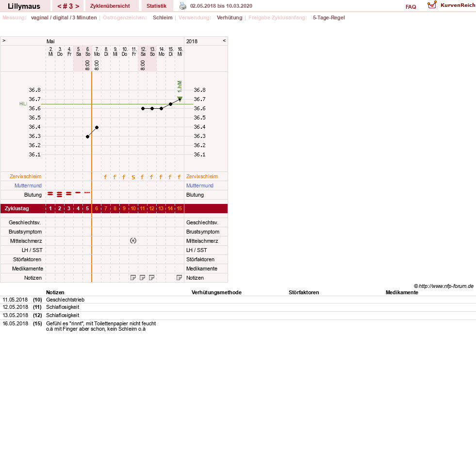This screenshot has height=454, width=476.
Task: Open the Statistik tab
Action: pos(156,6)
